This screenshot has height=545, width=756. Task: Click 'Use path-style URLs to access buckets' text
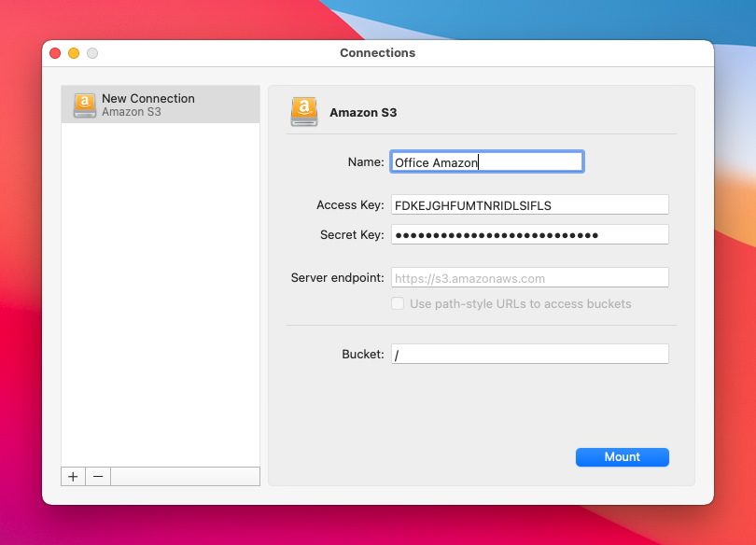[520, 304]
